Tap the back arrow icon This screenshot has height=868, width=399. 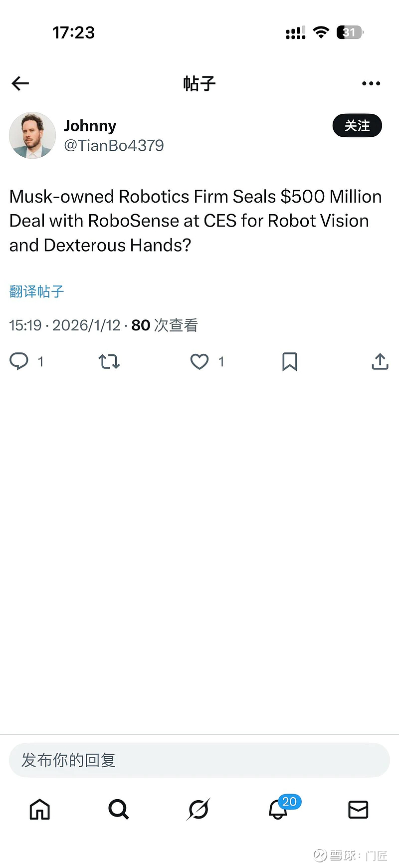(20, 83)
